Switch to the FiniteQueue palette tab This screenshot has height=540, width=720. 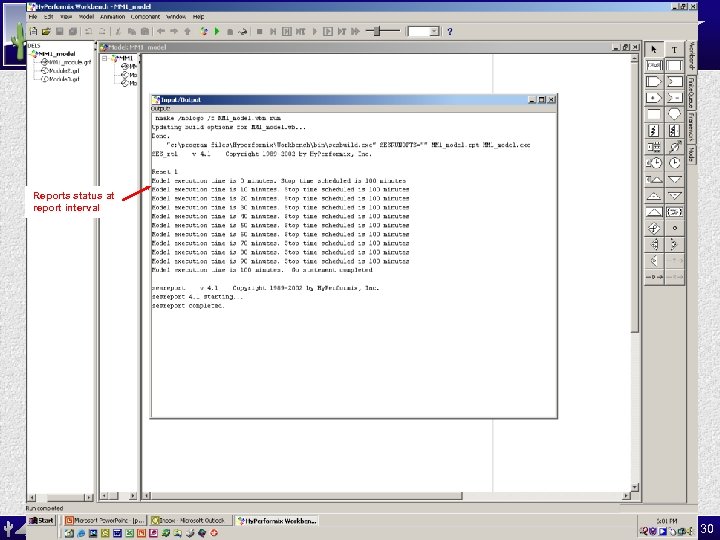[x=692, y=92]
